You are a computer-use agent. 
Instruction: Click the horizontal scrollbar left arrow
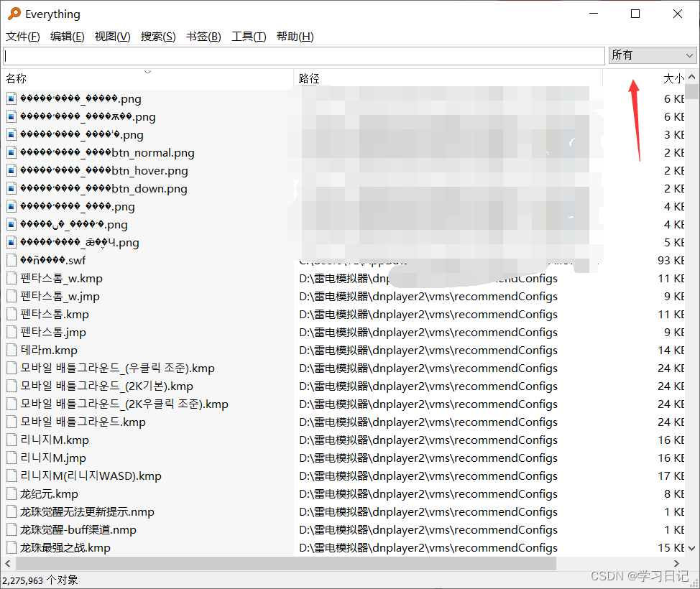(8, 564)
